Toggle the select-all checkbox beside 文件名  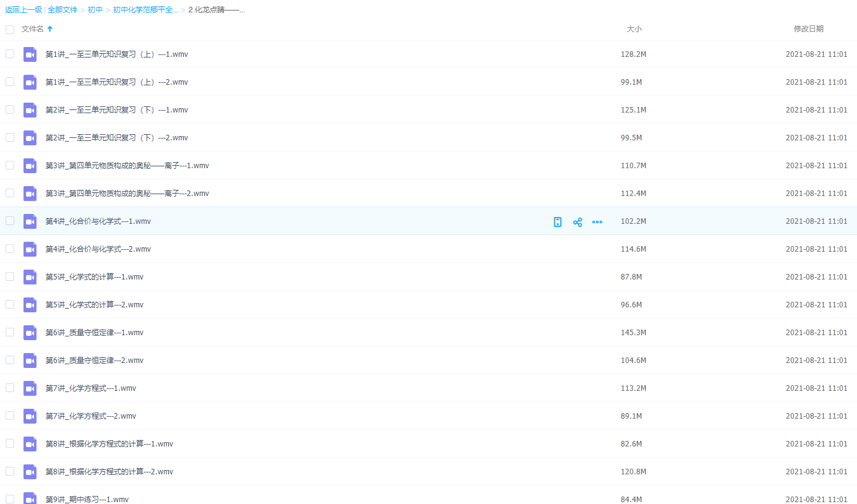coord(10,29)
